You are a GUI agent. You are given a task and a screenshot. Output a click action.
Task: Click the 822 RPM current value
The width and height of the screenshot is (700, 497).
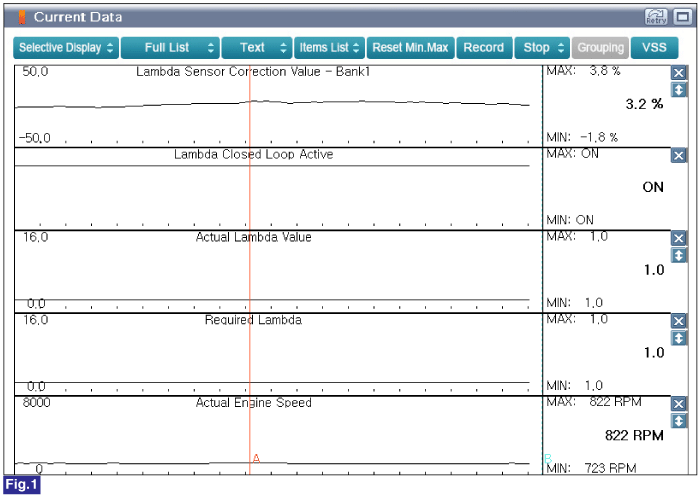tap(634, 435)
